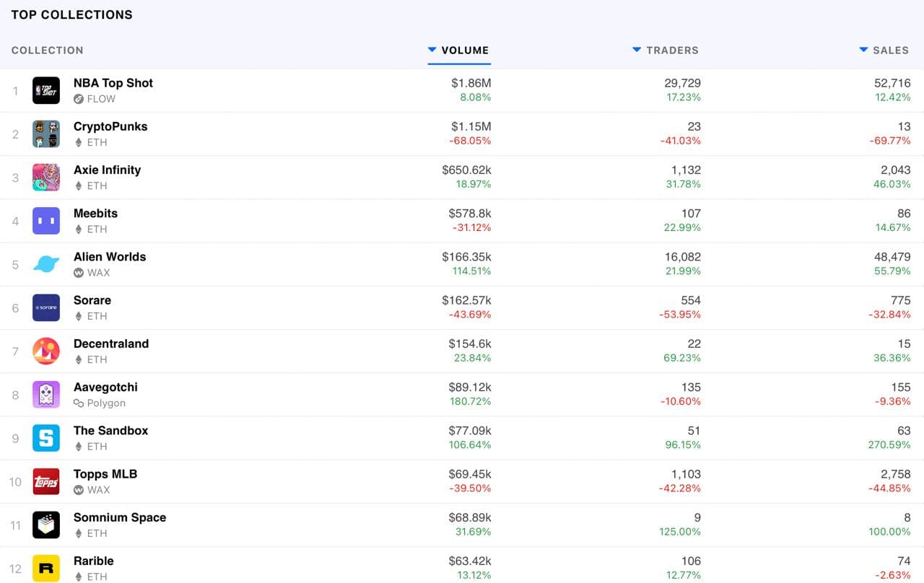Open the Topps MLB name link
This screenshot has height=583, width=924.
point(105,474)
